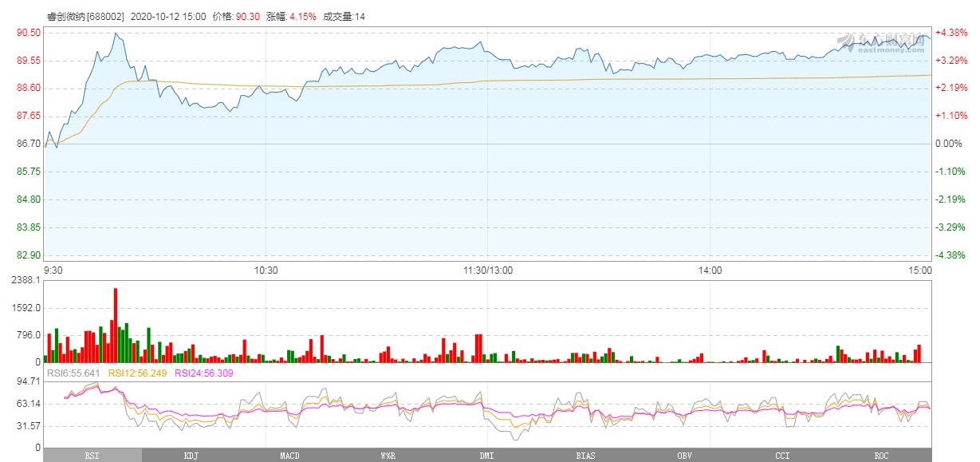Select the MACD indicator tab
This screenshot has width=980, height=462.
tap(290, 456)
